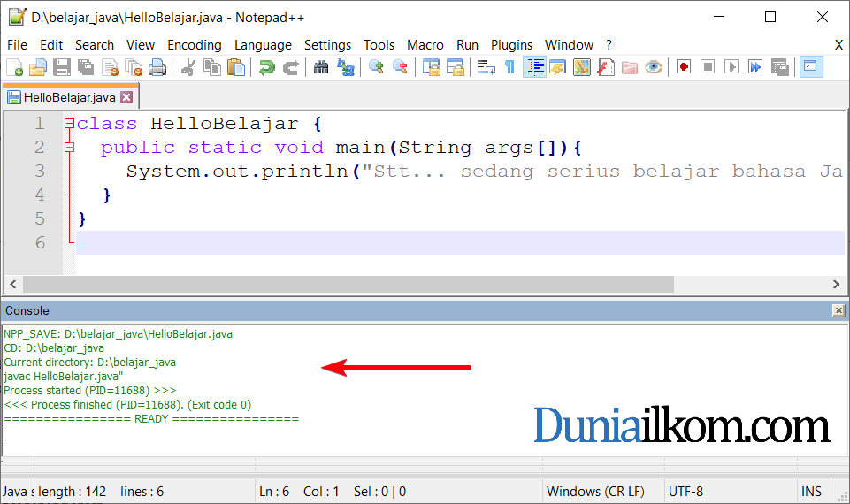Close document with menu bar X
Viewport: 850px width, 504px height.
[839, 45]
